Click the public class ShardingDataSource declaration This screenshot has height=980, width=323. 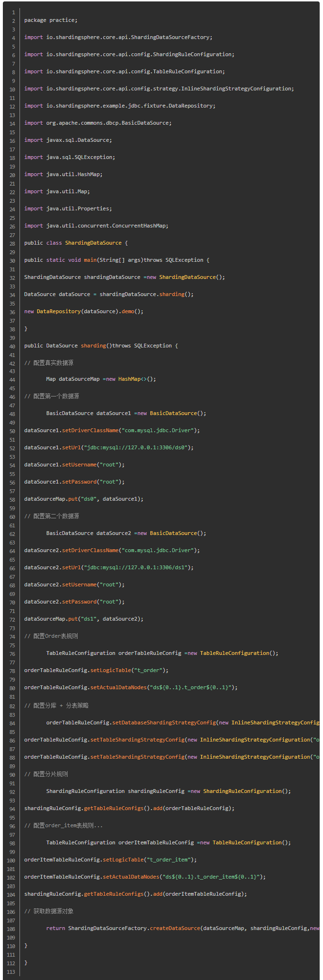pyautogui.click(x=76, y=243)
